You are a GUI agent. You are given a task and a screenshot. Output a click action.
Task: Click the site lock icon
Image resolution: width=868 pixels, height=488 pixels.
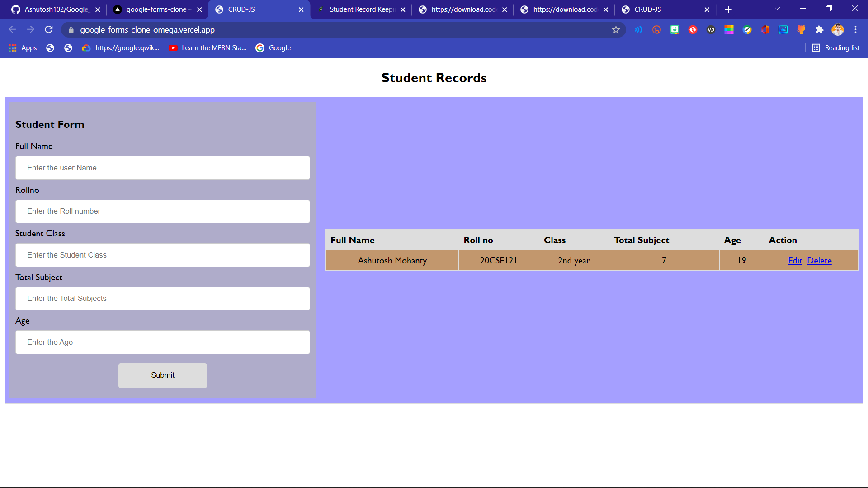click(x=71, y=30)
